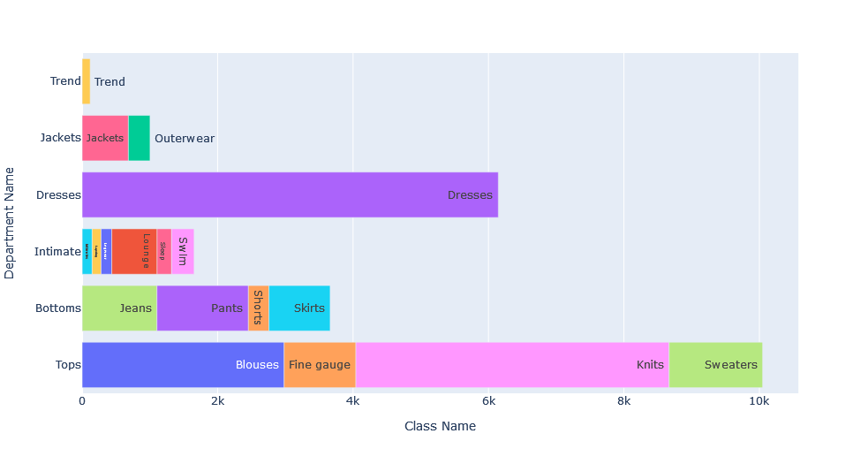Select the blue Legwear bar segment

tap(106, 252)
